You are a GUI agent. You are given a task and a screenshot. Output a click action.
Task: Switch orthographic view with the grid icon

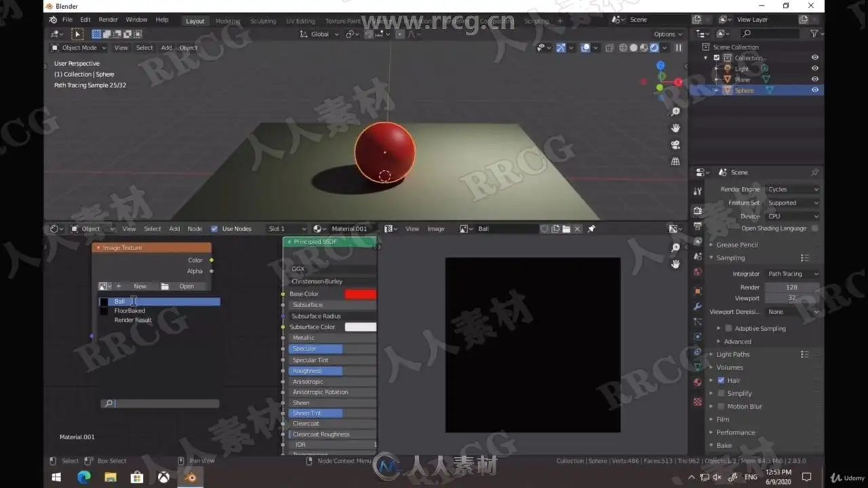pos(675,161)
